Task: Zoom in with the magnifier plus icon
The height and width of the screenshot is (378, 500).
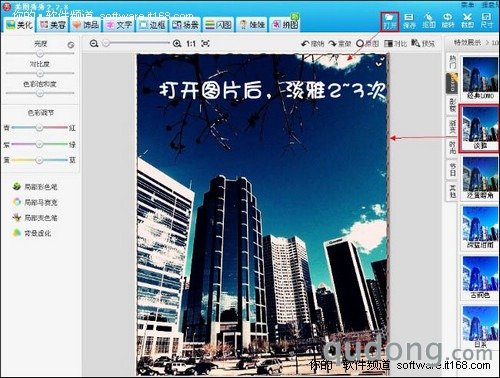Action: (177, 43)
